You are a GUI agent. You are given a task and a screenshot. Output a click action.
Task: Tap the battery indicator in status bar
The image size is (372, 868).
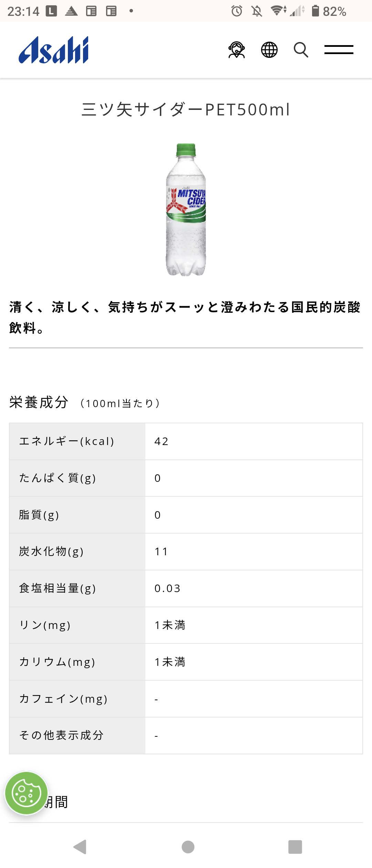tap(315, 11)
